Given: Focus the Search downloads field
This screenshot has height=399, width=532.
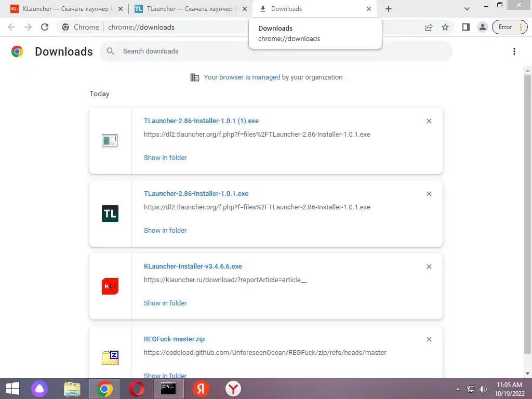Looking at the screenshot, I should [276, 51].
